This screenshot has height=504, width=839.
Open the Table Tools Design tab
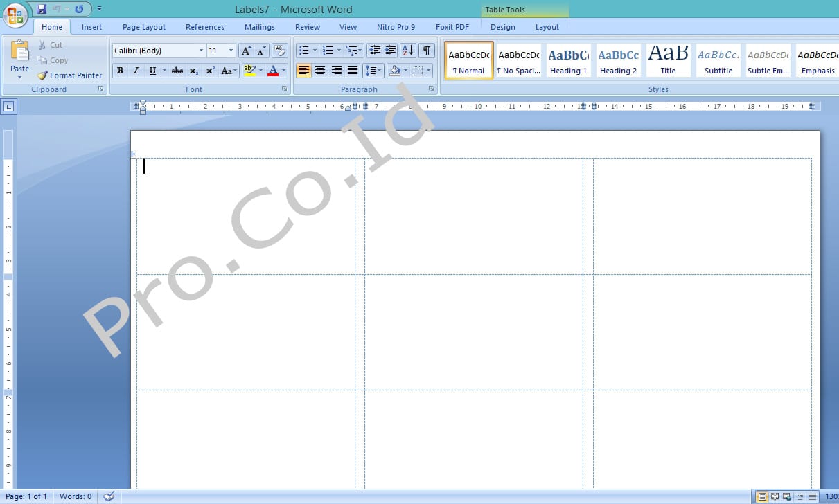(502, 27)
